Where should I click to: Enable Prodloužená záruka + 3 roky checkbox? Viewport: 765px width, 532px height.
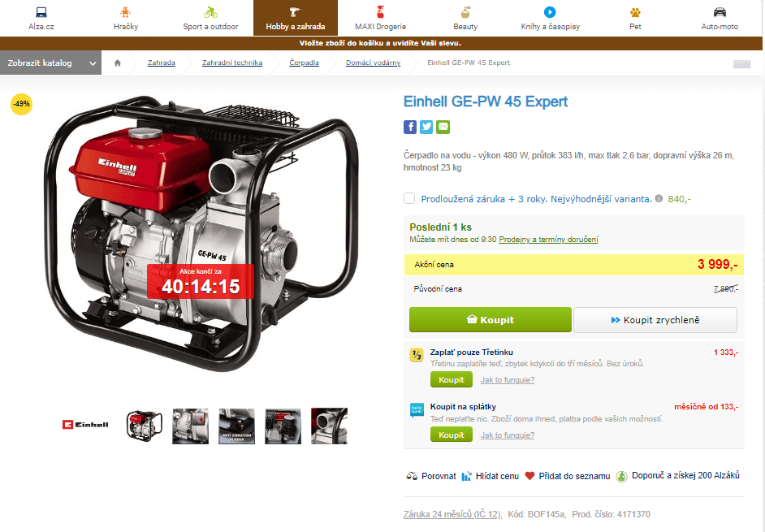[409, 198]
